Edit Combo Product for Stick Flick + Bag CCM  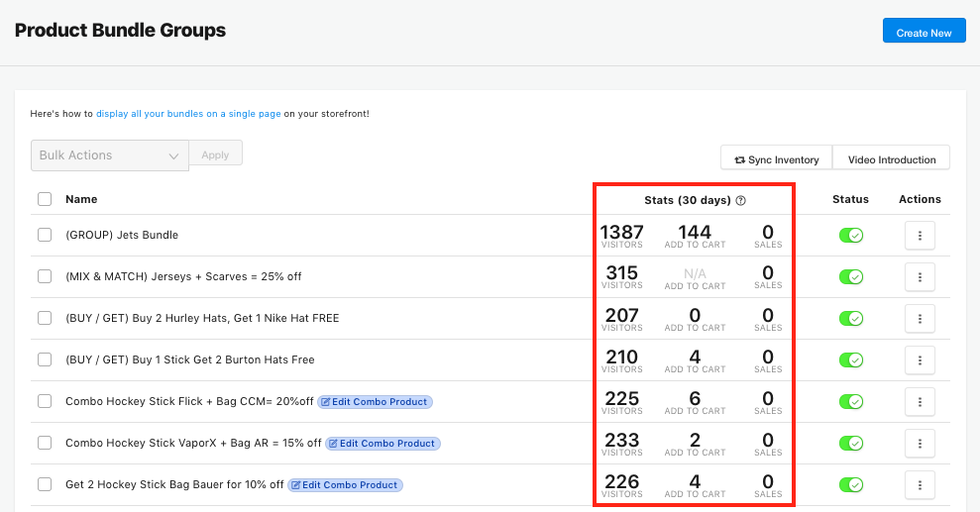pos(375,402)
